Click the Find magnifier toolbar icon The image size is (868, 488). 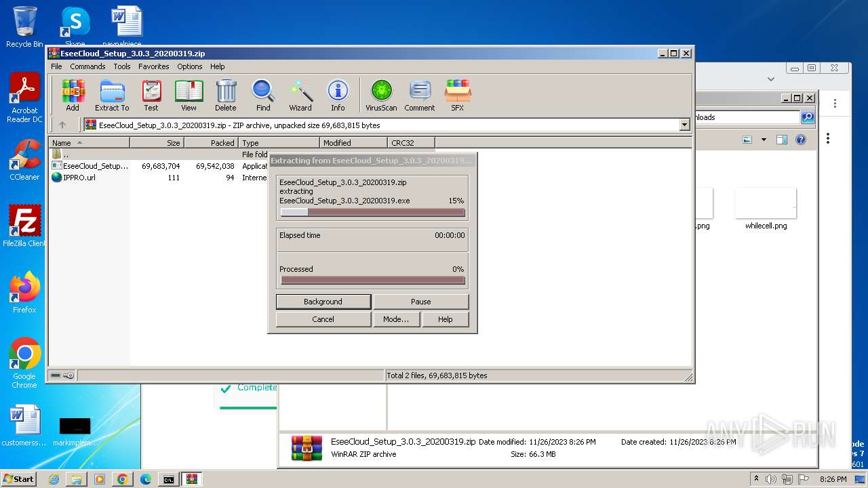[x=263, y=95]
